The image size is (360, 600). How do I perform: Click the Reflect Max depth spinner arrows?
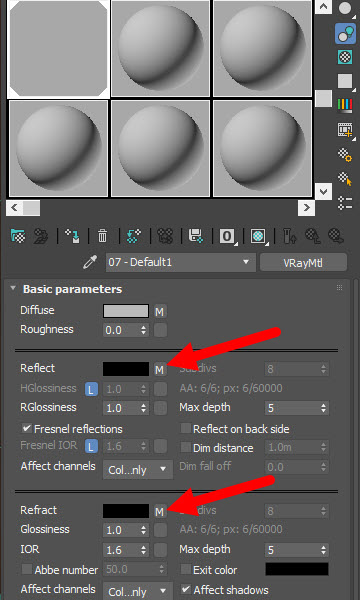click(x=324, y=408)
